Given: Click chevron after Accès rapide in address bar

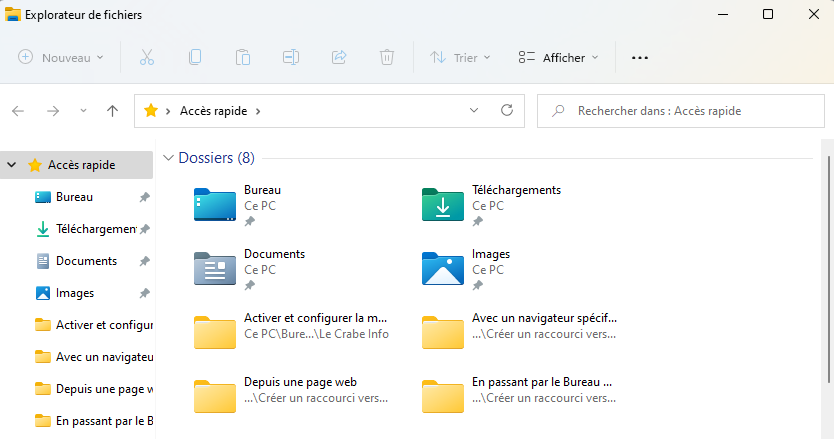Looking at the screenshot, I should coord(258,111).
